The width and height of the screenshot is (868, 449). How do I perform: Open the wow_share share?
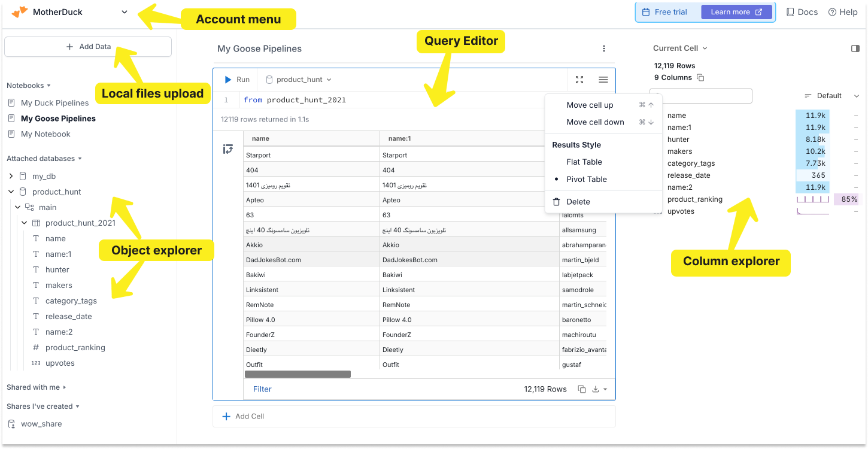click(41, 424)
